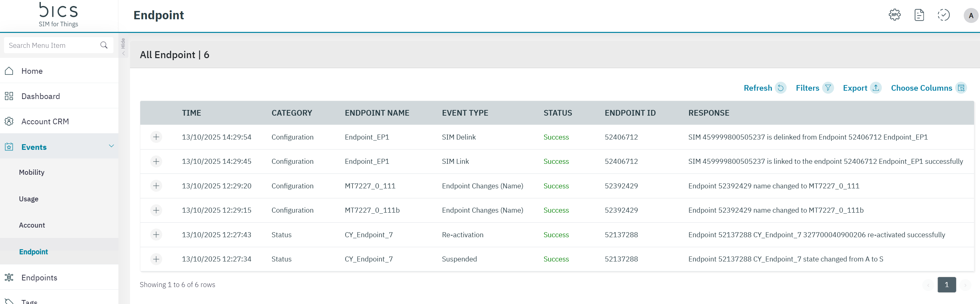Expand the Re-activation event row

tap(156, 235)
